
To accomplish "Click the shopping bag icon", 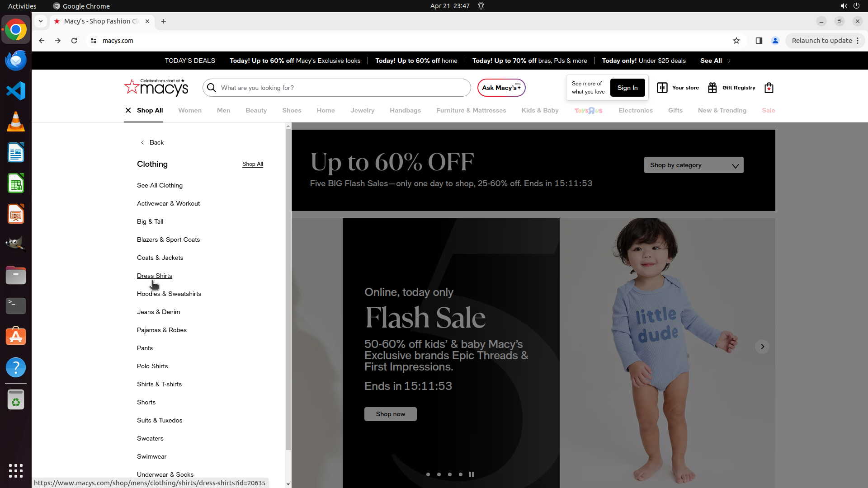I will click(x=769, y=88).
